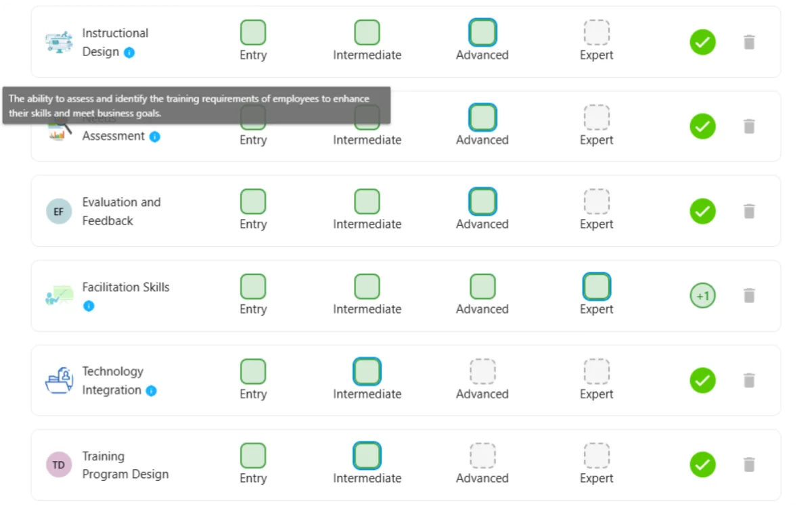
Task: Select Expert level for Evaluation and Feedback
Action: (597, 201)
